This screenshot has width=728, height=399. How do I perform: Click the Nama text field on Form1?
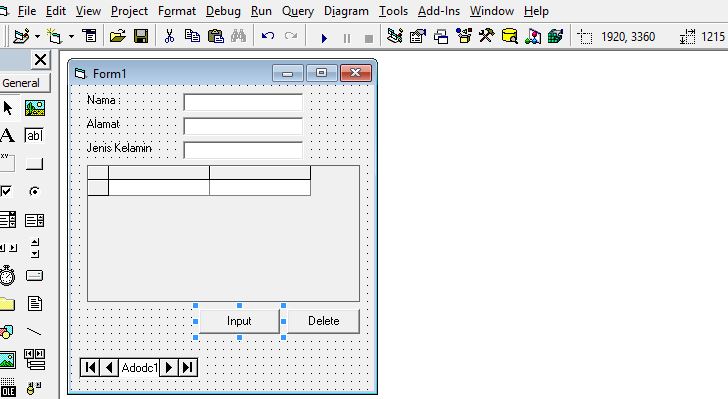coord(243,102)
